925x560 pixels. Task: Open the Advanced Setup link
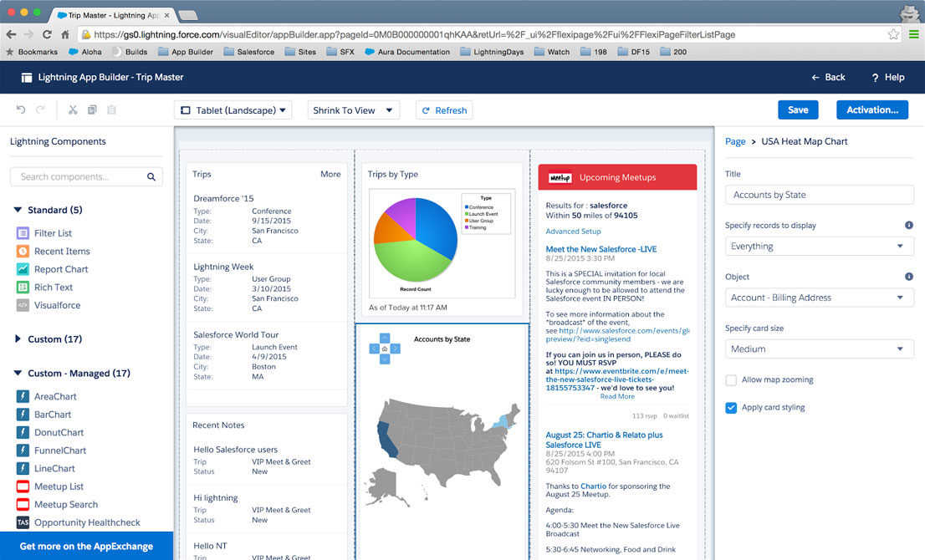(x=573, y=231)
